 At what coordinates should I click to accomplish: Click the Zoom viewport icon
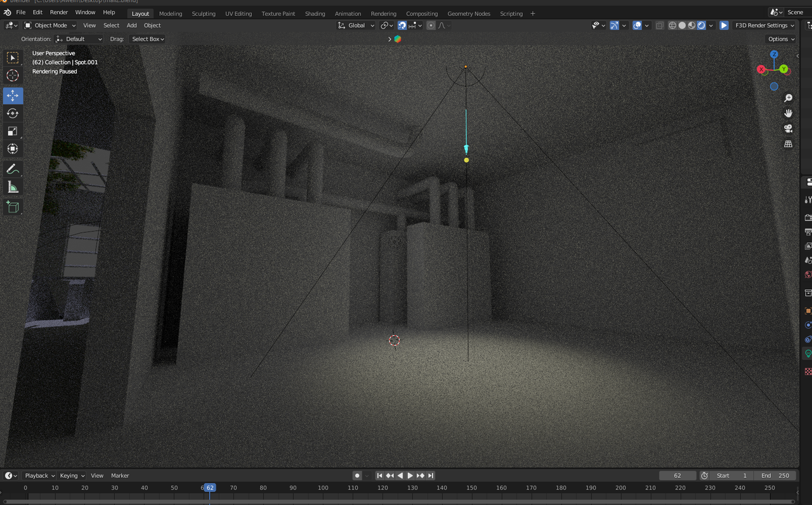tap(788, 98)
